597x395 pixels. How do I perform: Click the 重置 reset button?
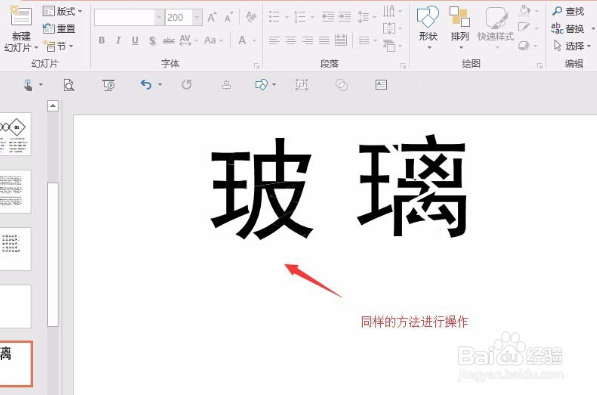coord(59,29)
